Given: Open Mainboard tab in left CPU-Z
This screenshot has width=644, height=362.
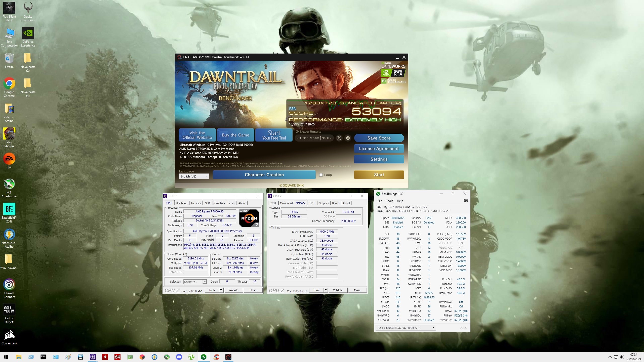Looking at the screenshot, I should tap(182, 203).
